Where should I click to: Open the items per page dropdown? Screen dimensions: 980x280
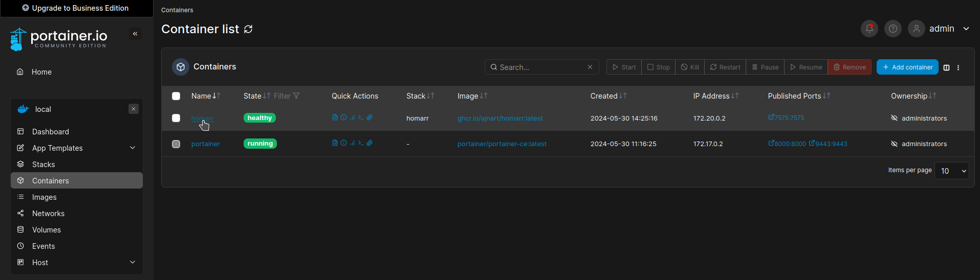click(x=951, y=171)
